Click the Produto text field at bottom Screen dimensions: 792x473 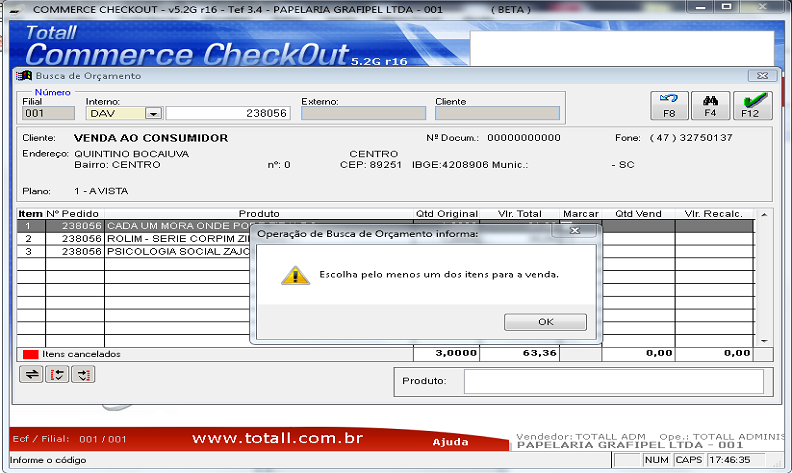click(613, 381)
